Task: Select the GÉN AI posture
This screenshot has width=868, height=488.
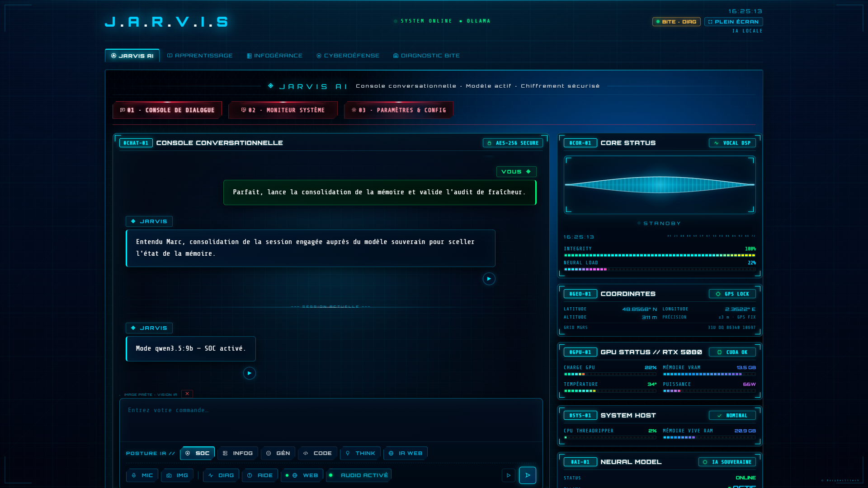Action: (x=278, y=453)
